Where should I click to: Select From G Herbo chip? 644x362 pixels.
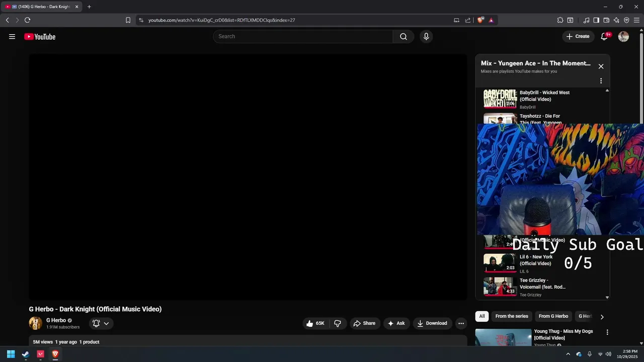(x=553, y=316)
